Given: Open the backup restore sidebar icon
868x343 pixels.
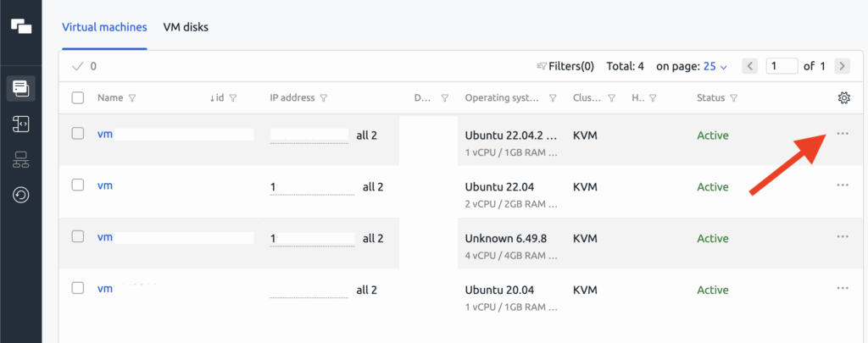Looking at the screenshot, I should tap(21, 196).
